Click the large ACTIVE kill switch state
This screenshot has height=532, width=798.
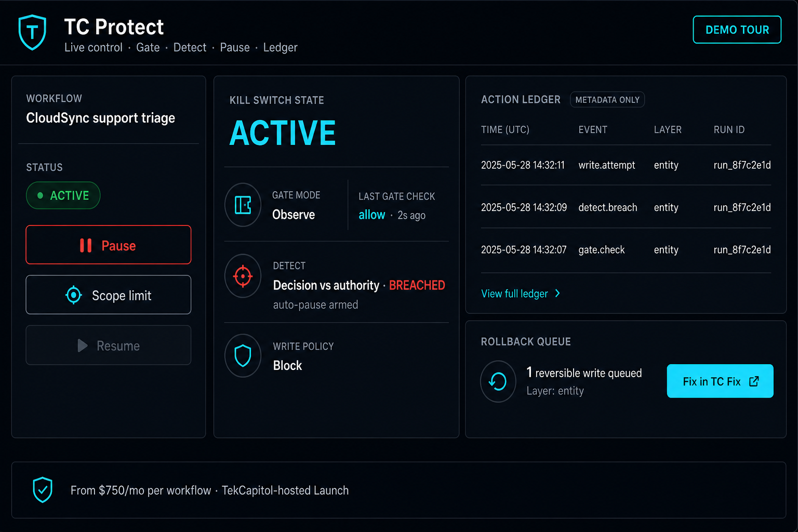[x=283, y=133]
